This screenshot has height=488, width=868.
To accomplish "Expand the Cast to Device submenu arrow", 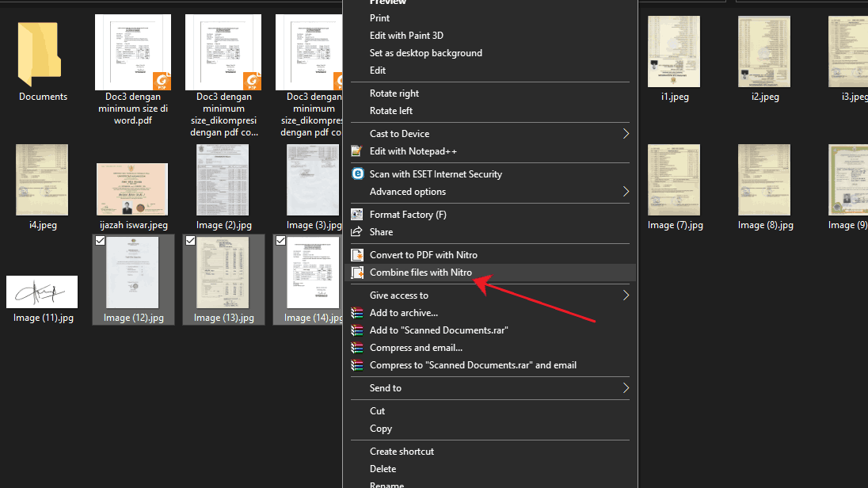I will tap(626, 134).
